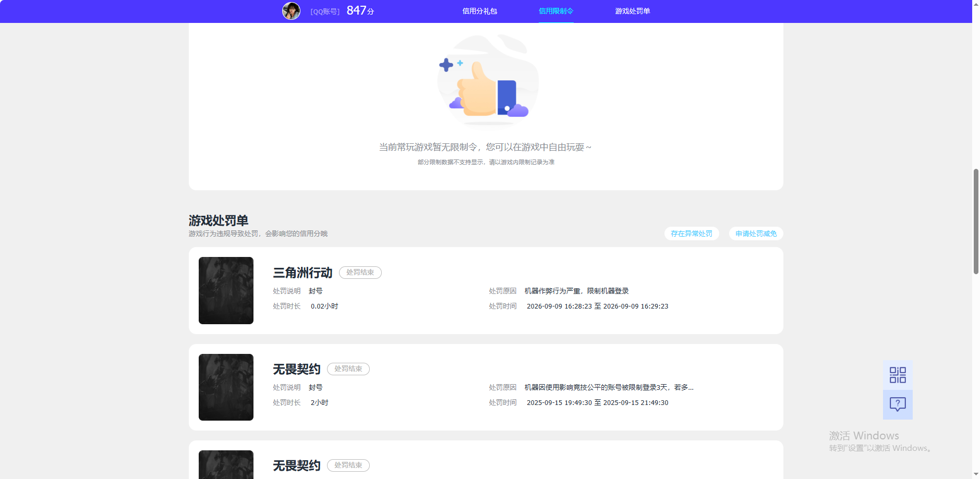Click the 2小时 duration value
This screenshot has width=980, height=479.
[319, 402]
